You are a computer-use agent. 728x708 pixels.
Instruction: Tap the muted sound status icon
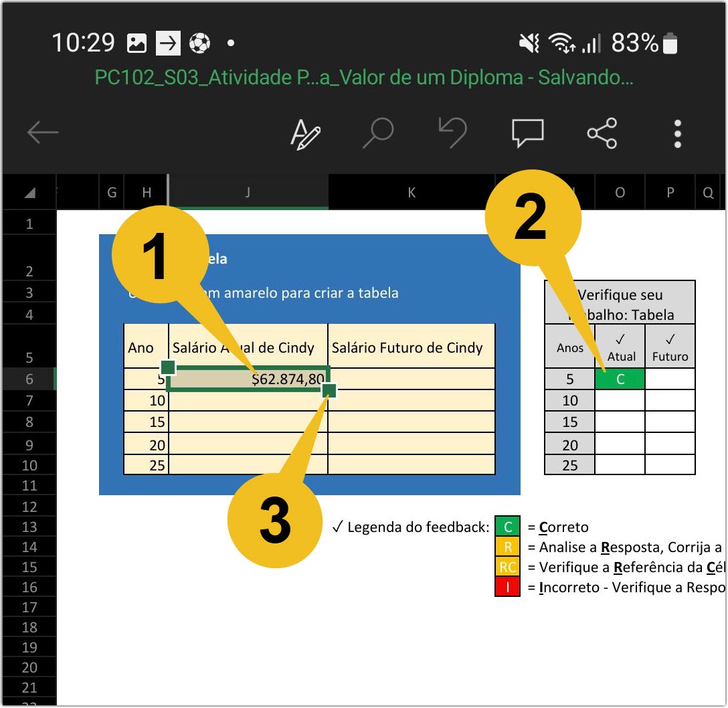529,43
